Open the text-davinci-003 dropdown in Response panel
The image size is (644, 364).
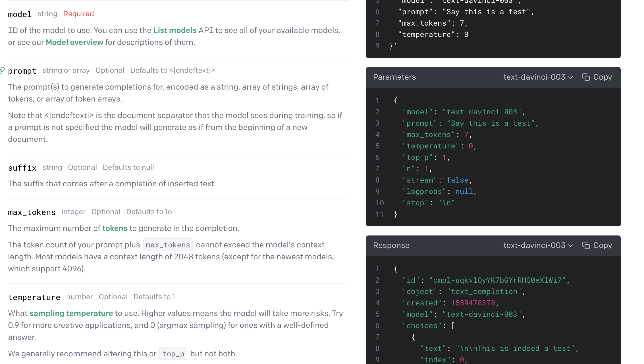538,245
